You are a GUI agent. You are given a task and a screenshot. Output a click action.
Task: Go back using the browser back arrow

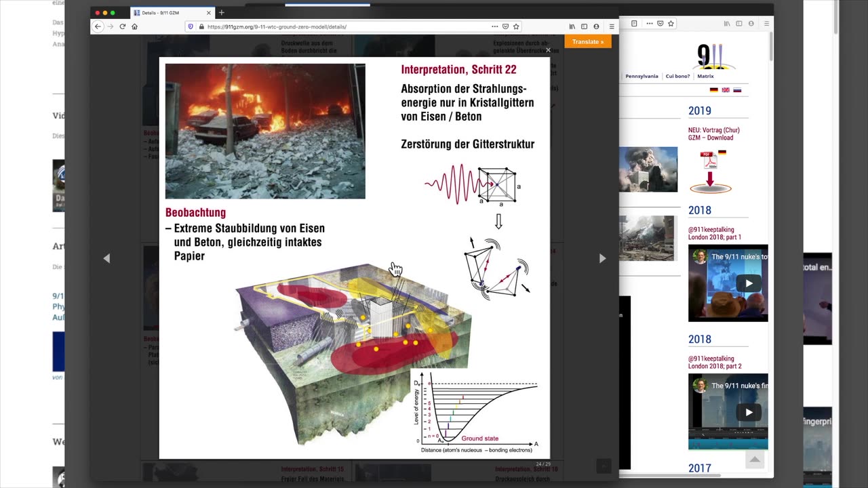click(x=98, y=26)
